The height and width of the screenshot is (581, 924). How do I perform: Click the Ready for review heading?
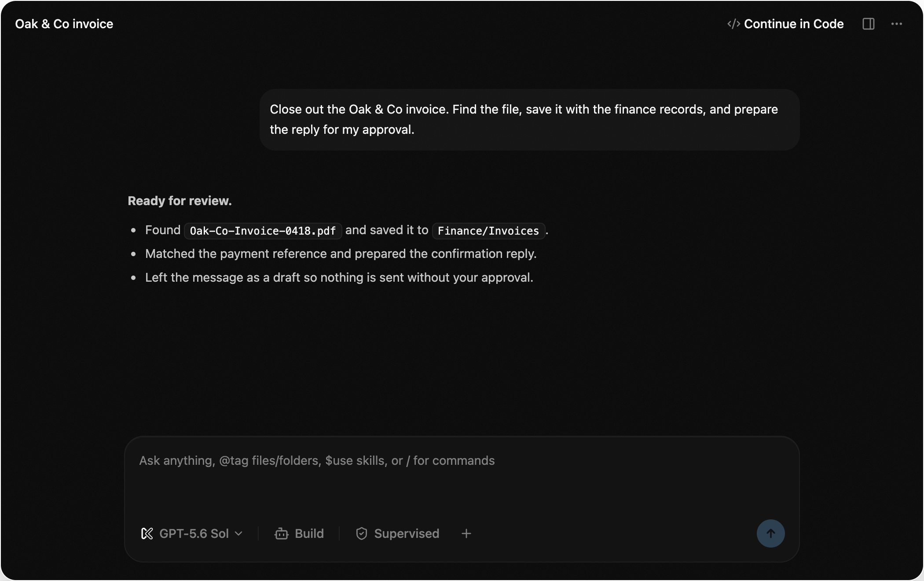(180, 201)
